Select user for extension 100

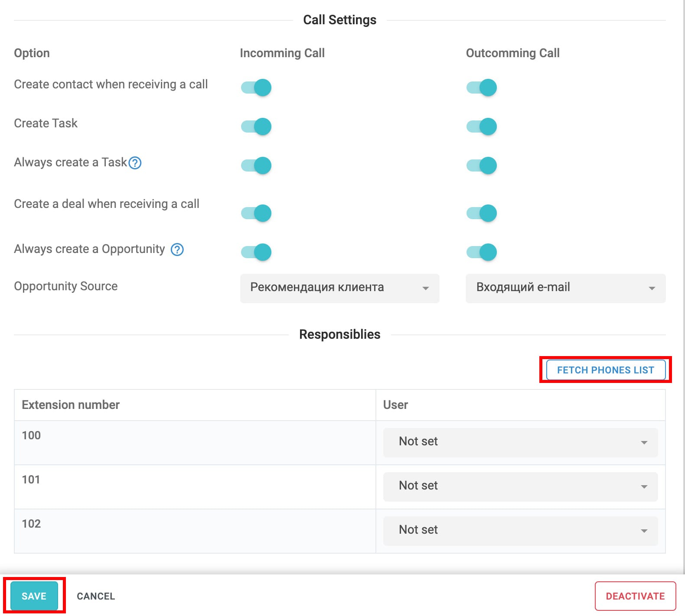[520, 442]
